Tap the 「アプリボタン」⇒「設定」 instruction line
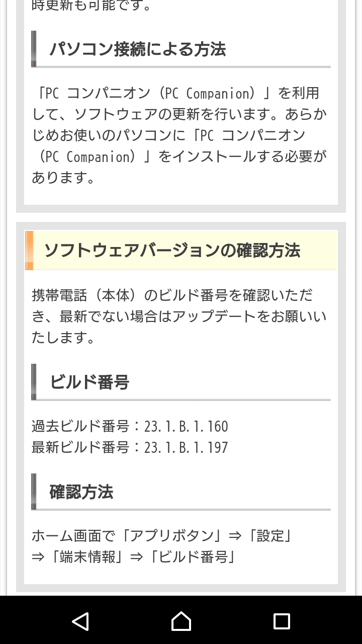The height and width of the screenshot is (644, 362). coord(162,536)
